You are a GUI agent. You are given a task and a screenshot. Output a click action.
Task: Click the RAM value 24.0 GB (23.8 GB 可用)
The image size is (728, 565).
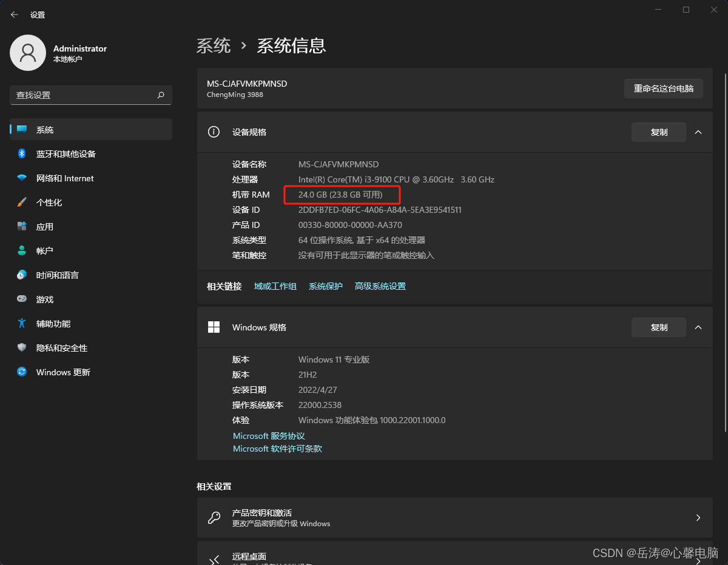coord(340,195)
